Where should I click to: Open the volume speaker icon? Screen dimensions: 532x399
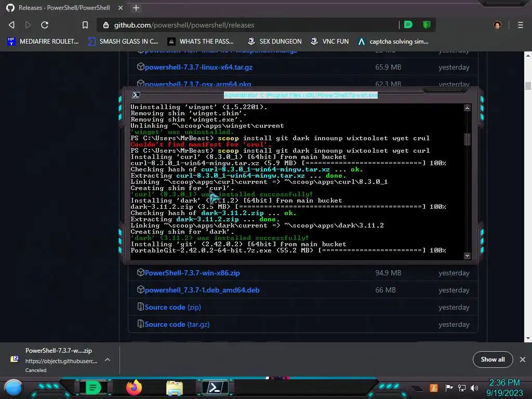474,388
